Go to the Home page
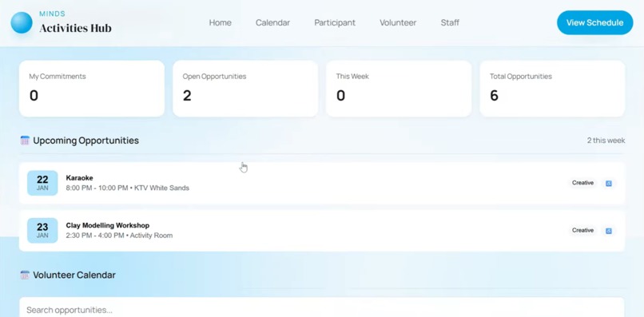Viewport: 644px width, 317px height. 221,22
